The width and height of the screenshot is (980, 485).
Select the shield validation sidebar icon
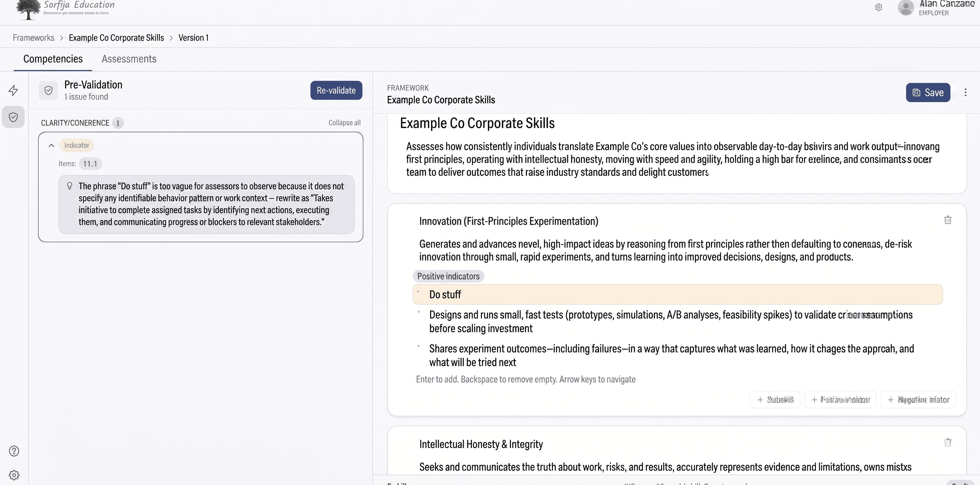(13, 117)
